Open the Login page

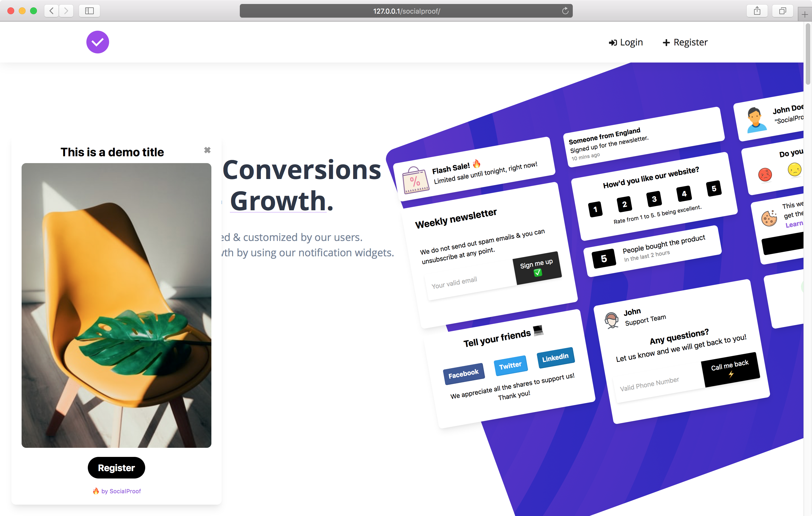[626, 42]
